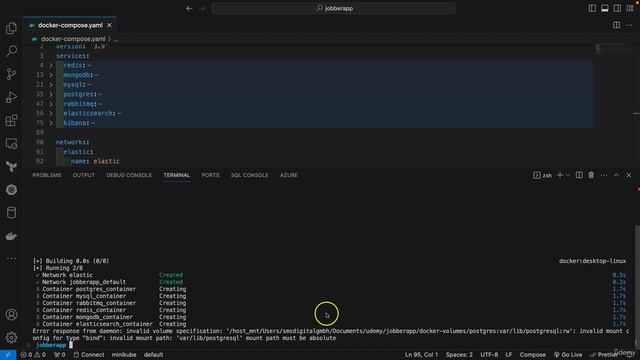Viewport: 640px width, 360px height.
Task: Click minikube cluster in status bar
Action: coord(124,355)
